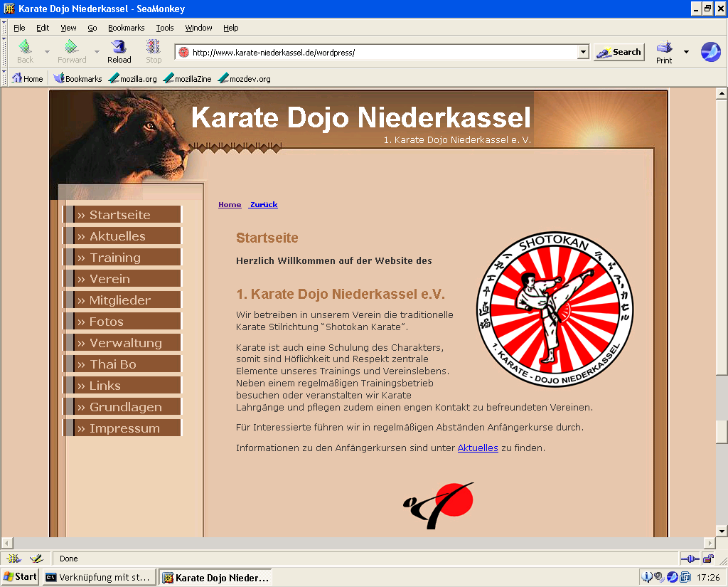The image size is (728, 587).
Task: Click the Print icon in toolbar
Action: click(664, 51)
